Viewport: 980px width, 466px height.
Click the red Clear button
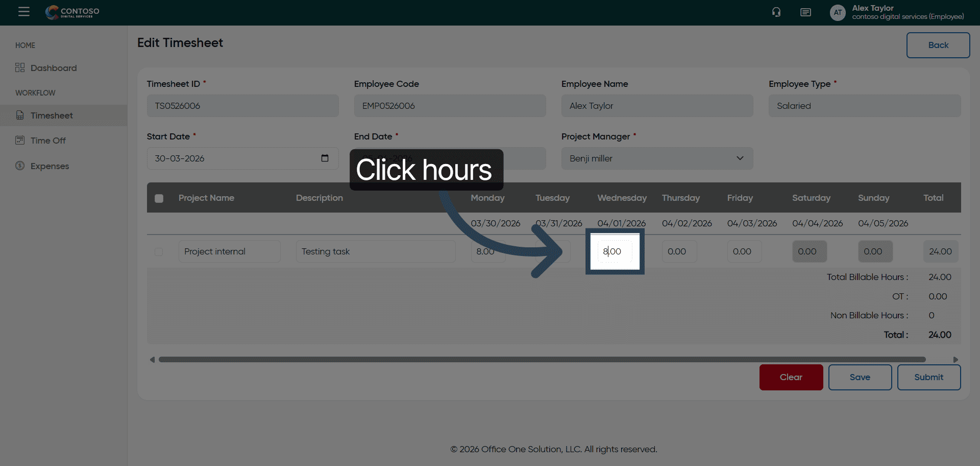tap(791, 377)
